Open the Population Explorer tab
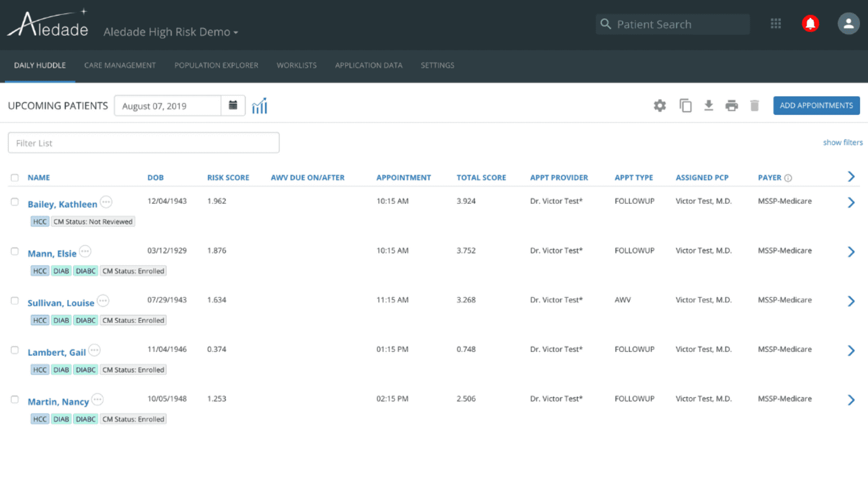 coord(216,65)
